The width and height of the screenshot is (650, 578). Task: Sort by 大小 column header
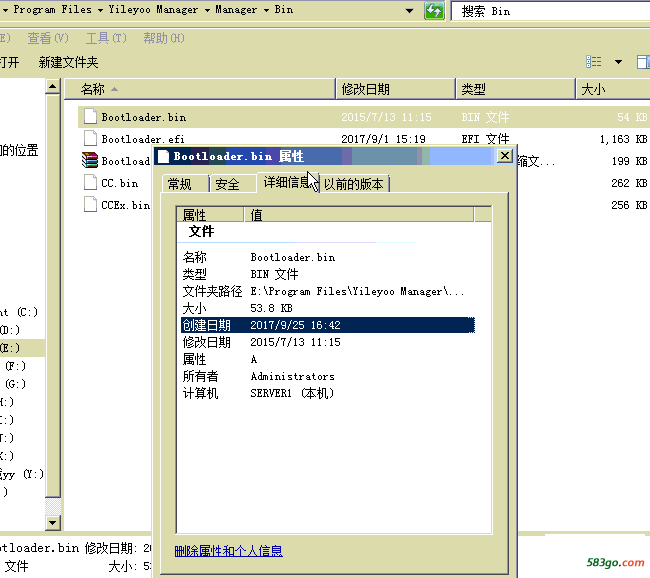coord(613,89)
